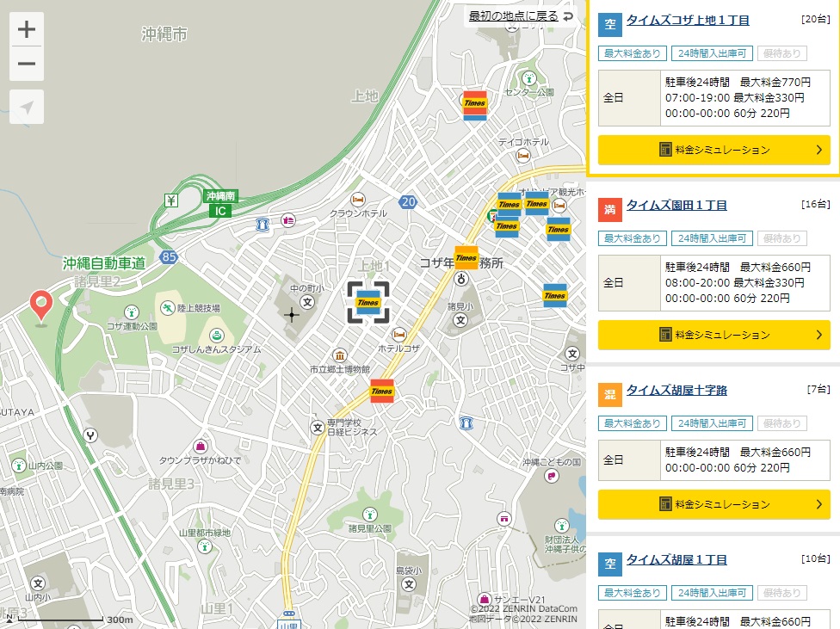This screenshot has width=840, height=629.
Task: Select the Times marker east of 諸見小
Action: 555,295
